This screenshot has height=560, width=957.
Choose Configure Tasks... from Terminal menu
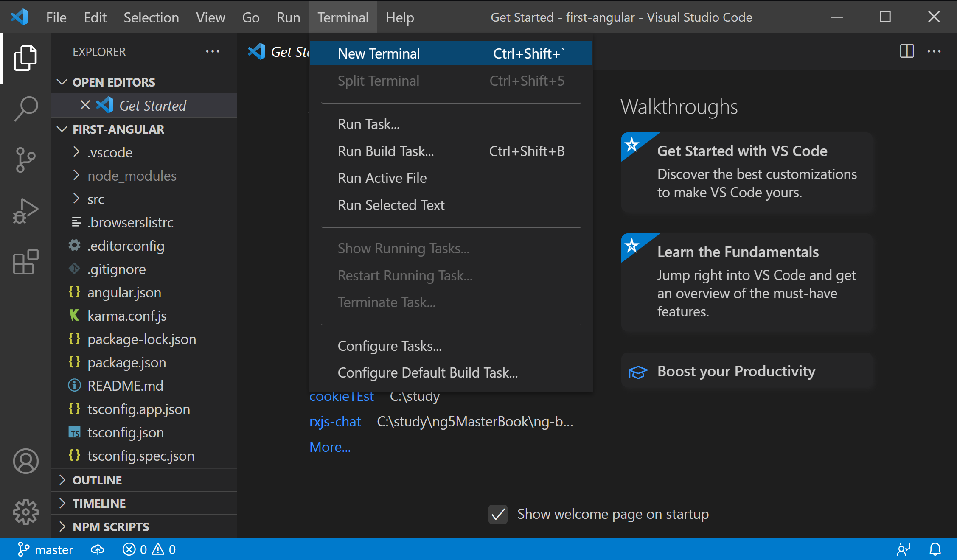[389, 346]
